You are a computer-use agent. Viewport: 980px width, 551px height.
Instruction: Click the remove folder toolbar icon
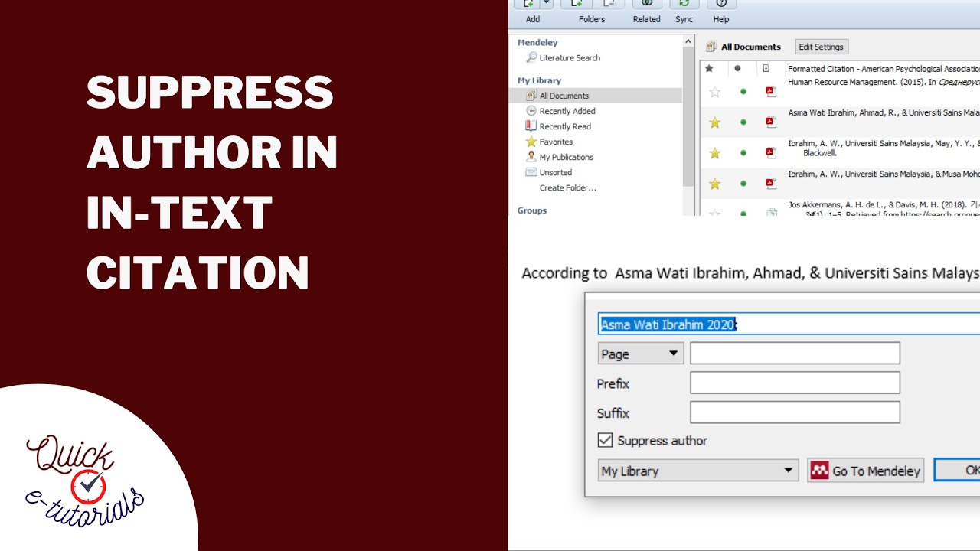coord(607,4)
